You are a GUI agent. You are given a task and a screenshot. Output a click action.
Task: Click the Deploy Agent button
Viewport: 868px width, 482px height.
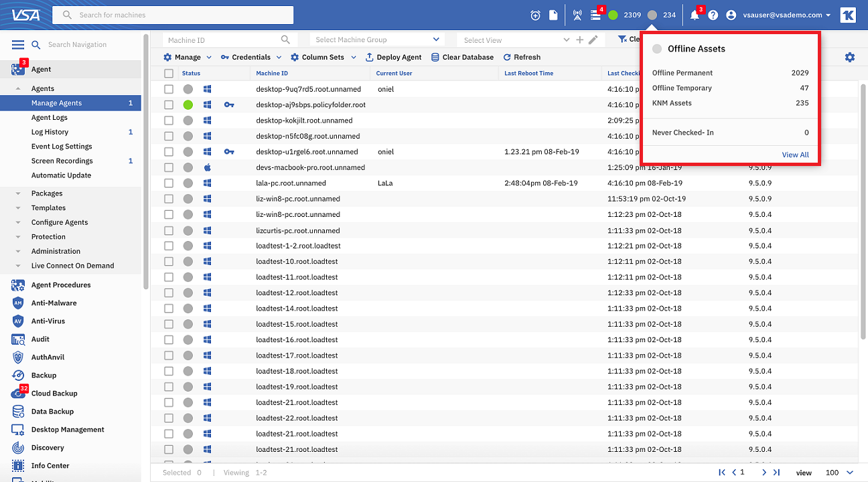tap(393, 58)
